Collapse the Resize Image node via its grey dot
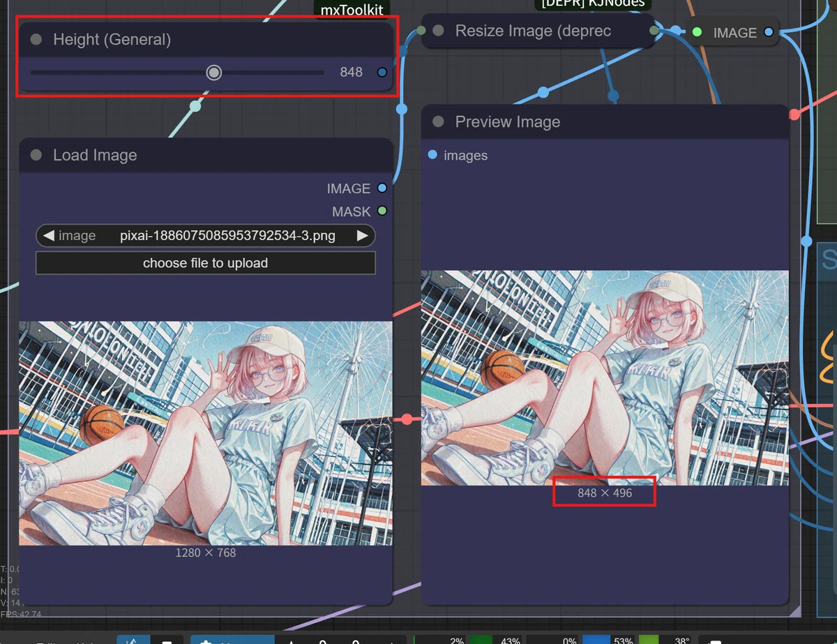The width and height of the screenshot is (837, 644). [x=438, y=31]
